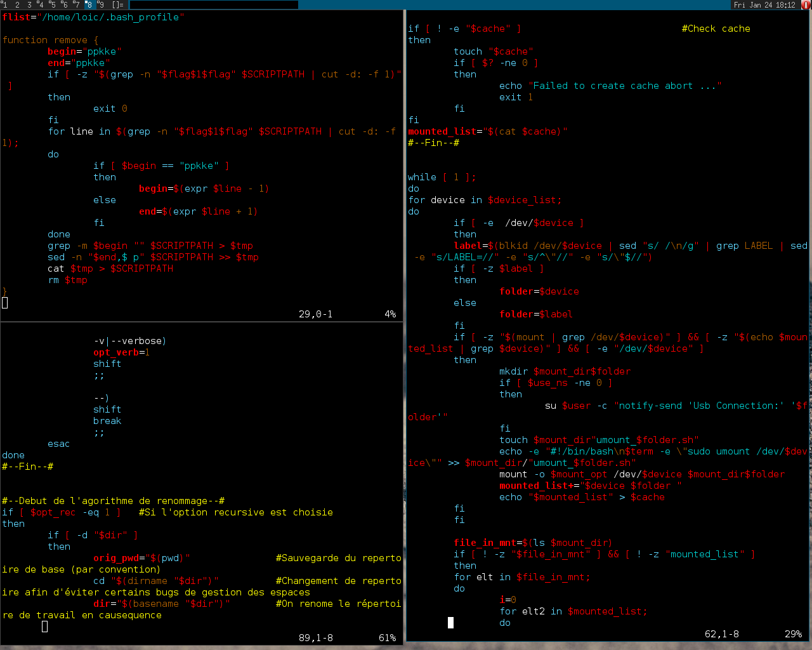Select the highlighted workspace tag 8
Viewport: 812px width, 650px height.
click(89, 4)
